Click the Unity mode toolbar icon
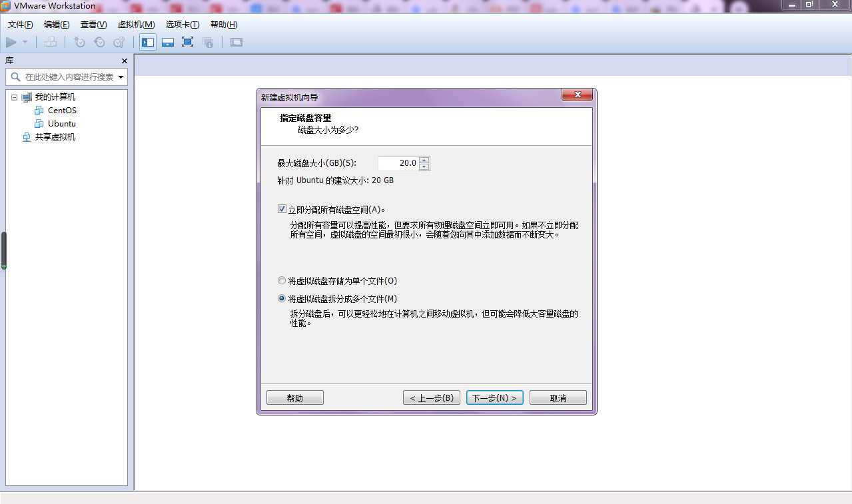The height and width of the screenshot is (504, 852). point(208,42)
